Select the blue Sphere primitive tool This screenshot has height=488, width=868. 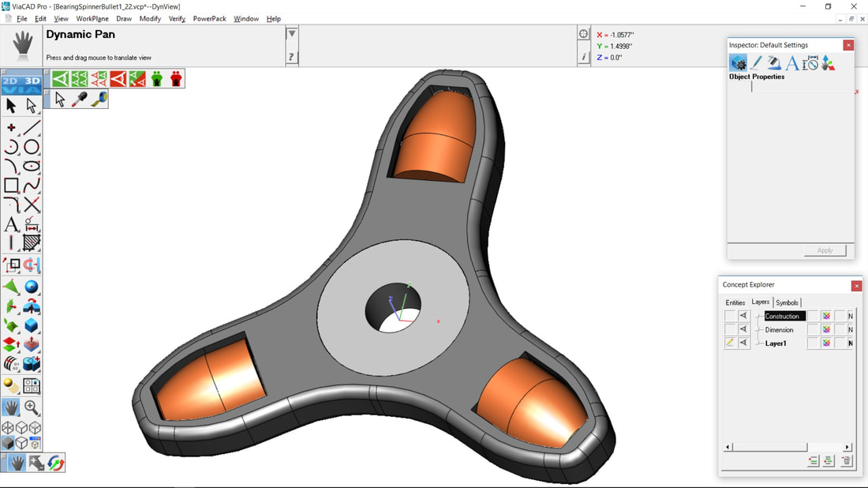click(32, 287)
